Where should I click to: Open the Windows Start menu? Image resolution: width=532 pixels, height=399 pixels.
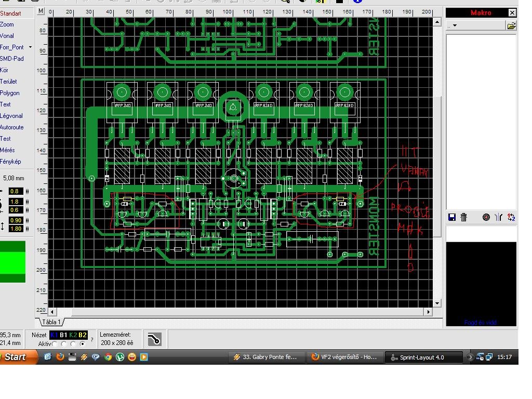(x=18, y=357)
